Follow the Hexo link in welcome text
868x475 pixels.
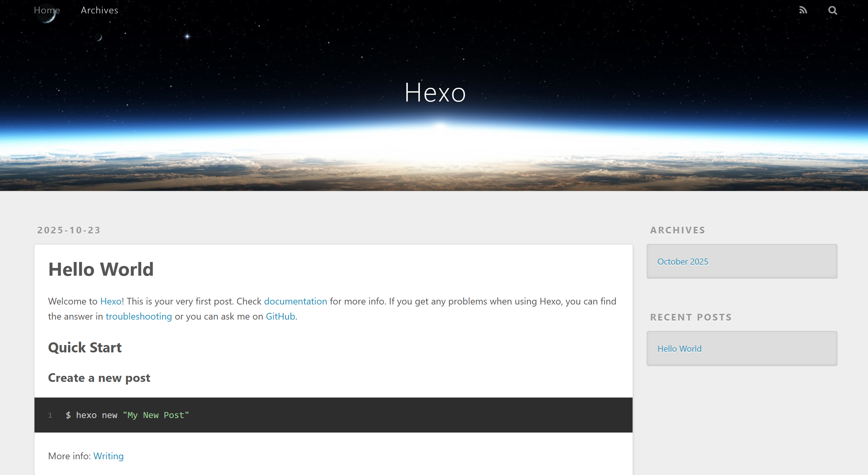[111, 301]
